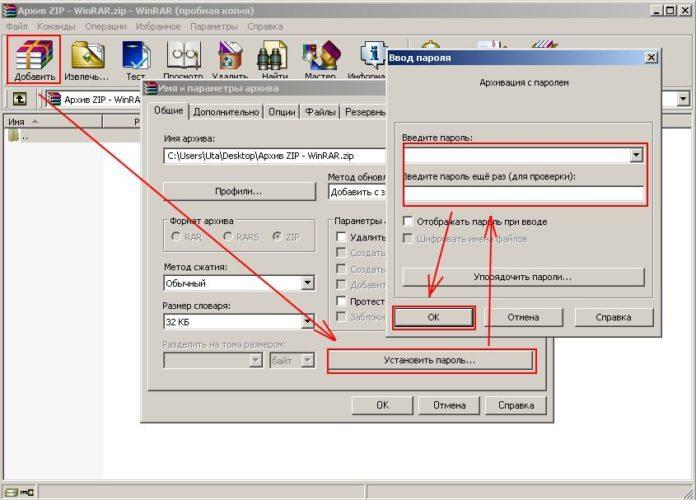Viewport: 696px width, 500px height.
Task: Open the Справка menu
Action: point(265,27)
